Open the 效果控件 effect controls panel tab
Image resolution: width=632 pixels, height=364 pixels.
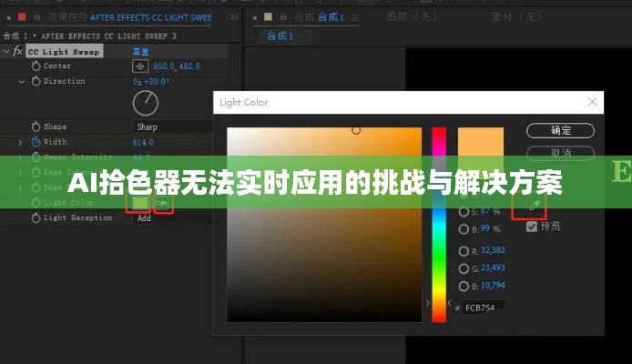point(66,16)
